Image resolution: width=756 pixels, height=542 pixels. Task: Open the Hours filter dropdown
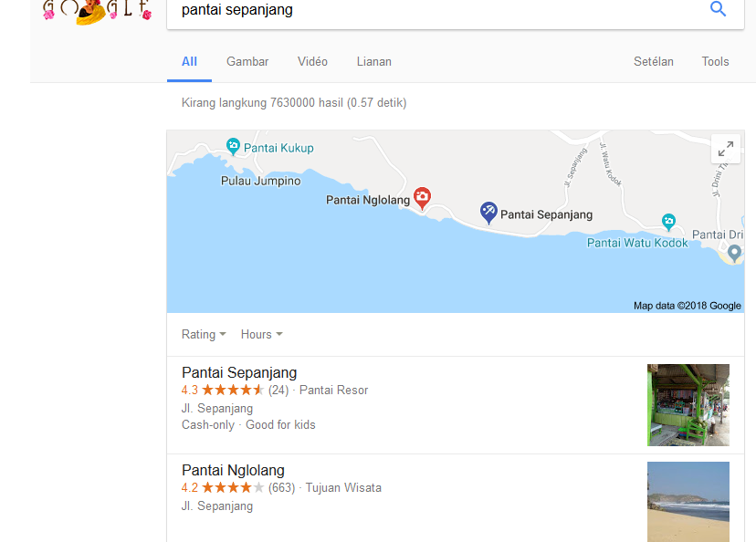point(261,334)
